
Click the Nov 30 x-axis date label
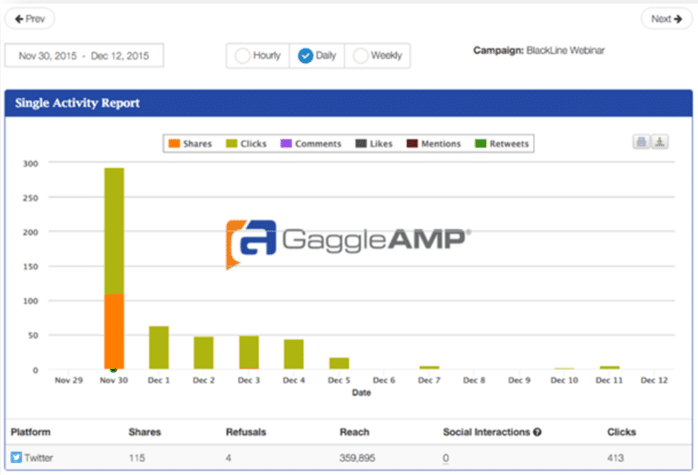click(114, 380)
